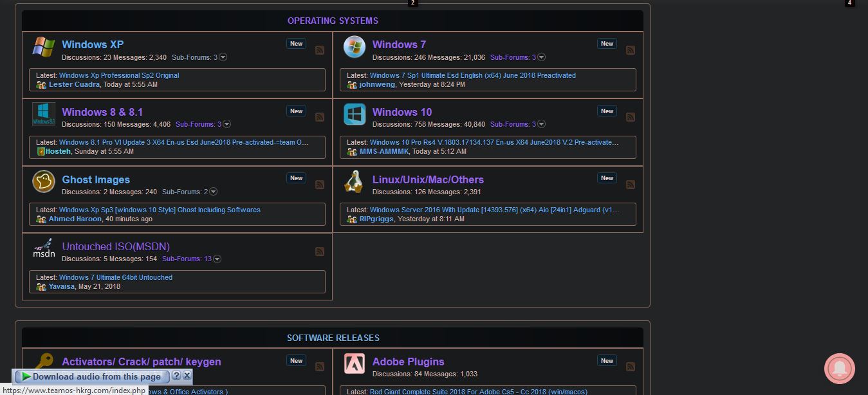The width and height of the screenshot is (868, 395).
Task: Click the round notification bell button
Action: tap(840, 369)
